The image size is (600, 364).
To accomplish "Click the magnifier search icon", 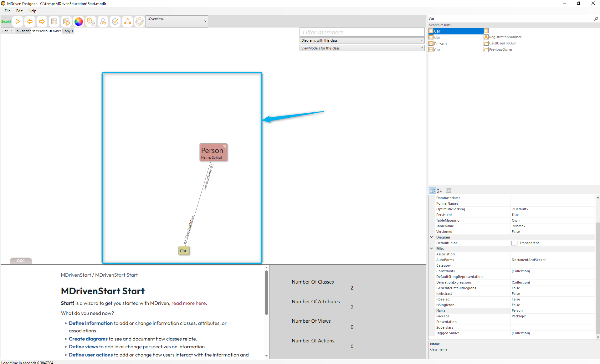I will point(596,19).
